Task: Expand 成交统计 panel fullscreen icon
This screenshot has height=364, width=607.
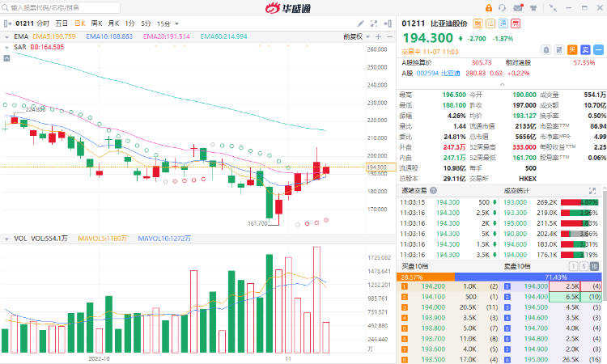Action: pos(592,190)
